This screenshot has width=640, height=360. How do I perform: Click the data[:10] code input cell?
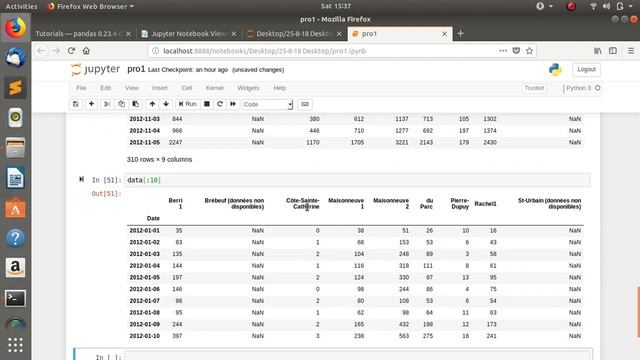(x=357, y=180)
